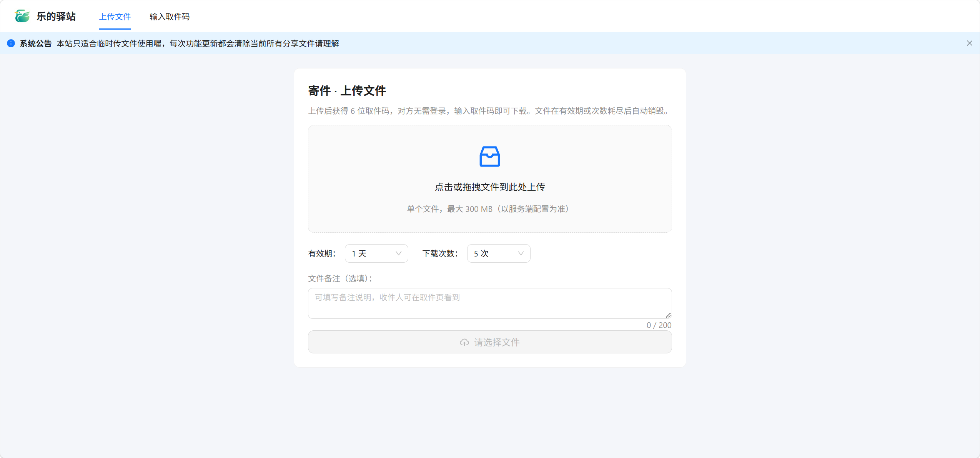Click the 0 / 200 character counter

[659, 325]
